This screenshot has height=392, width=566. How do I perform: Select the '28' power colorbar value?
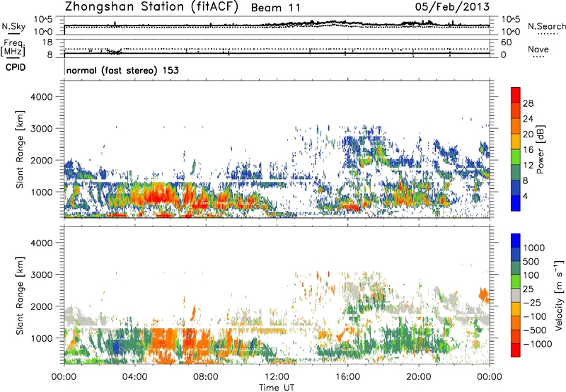528,103
